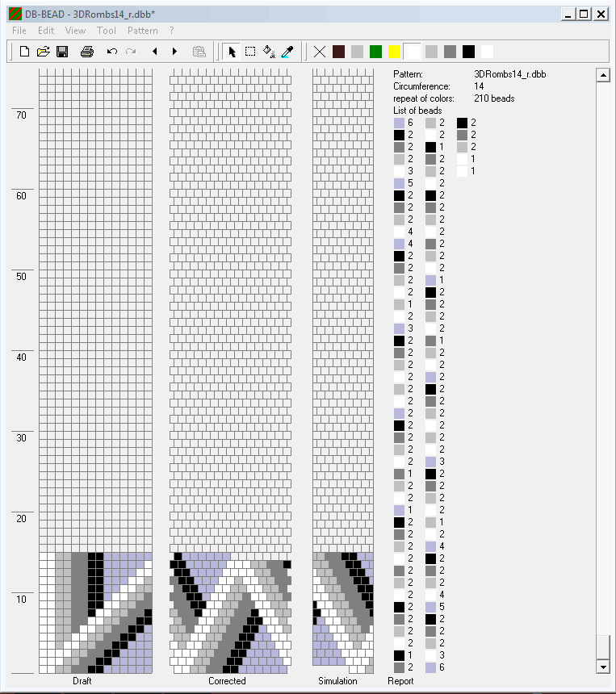
Task: Click the New pattern icon
Action: point(24,52)
